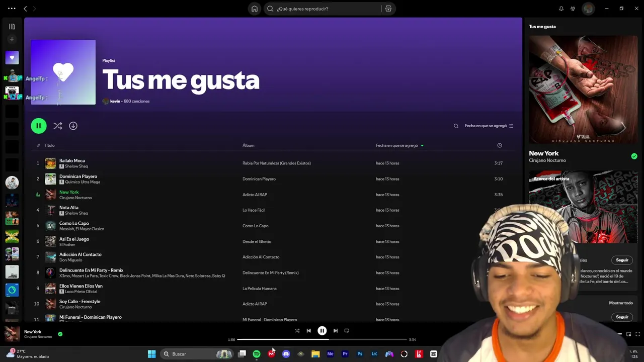Open artist Quimico Ultra Mega
The height and width of the screenshot is (362, 644).
click(x=83, y=182)
